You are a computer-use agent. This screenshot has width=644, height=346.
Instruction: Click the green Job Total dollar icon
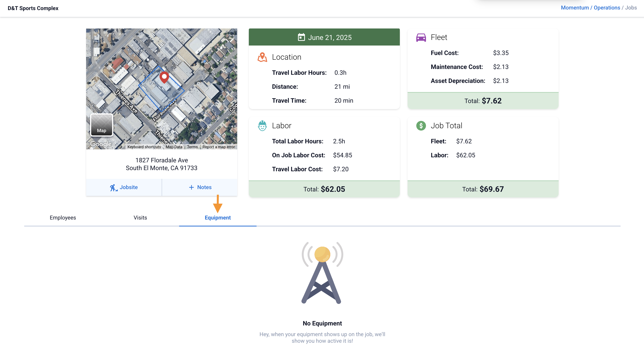(x=421, y=126)
